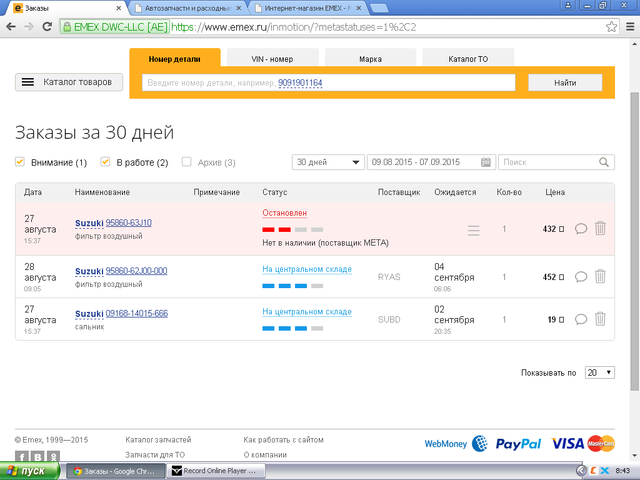This screenshot has height=480, width=640.
Task: Click the part number search input field
Action: [328, 82]
